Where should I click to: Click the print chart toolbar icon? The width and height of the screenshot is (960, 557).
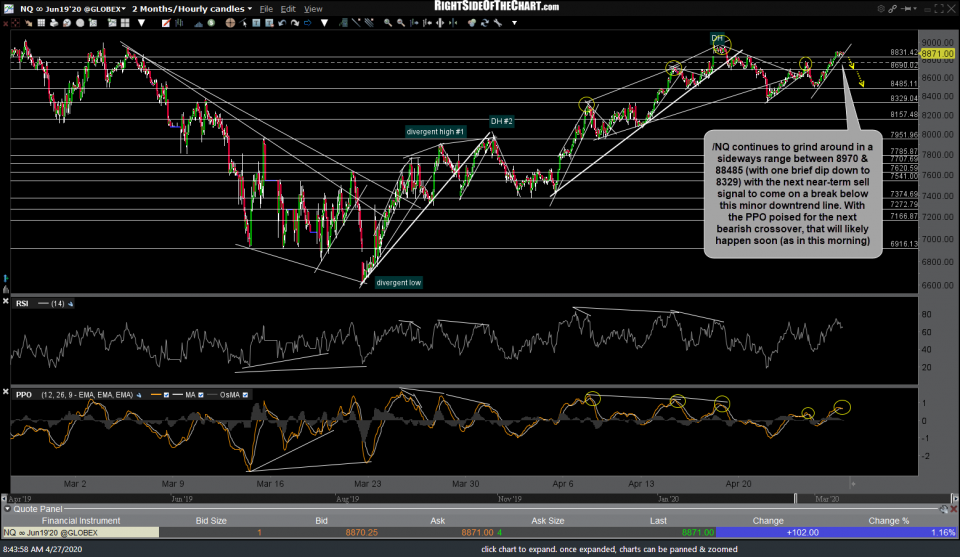point(54,23)
